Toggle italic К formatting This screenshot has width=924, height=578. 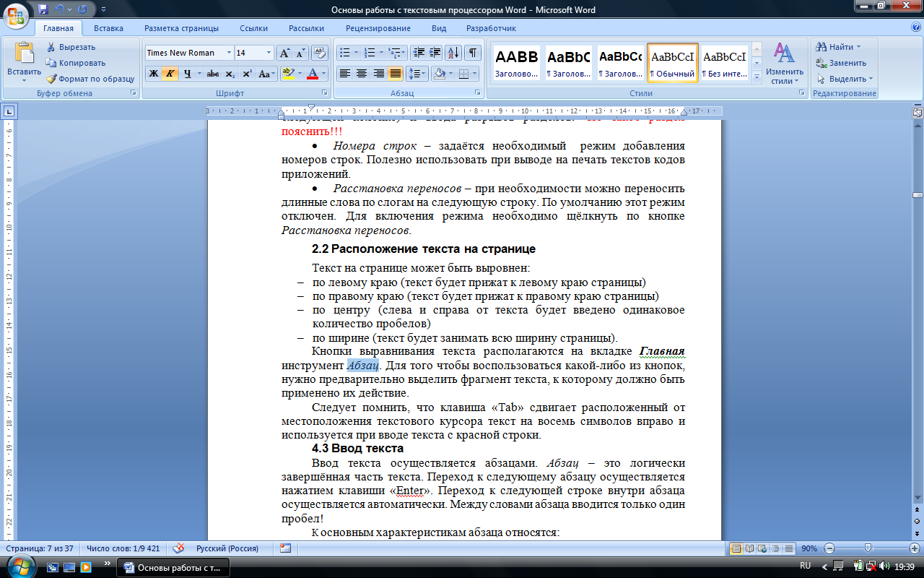[170, 74]
